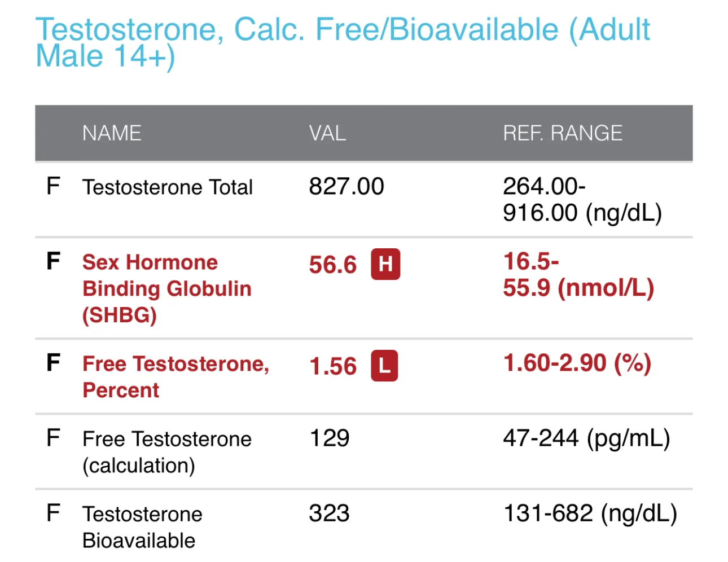This screenshot has width=728, height=562.
Task: Click the 56.6 SHBG value
Action: coord(333,265)
